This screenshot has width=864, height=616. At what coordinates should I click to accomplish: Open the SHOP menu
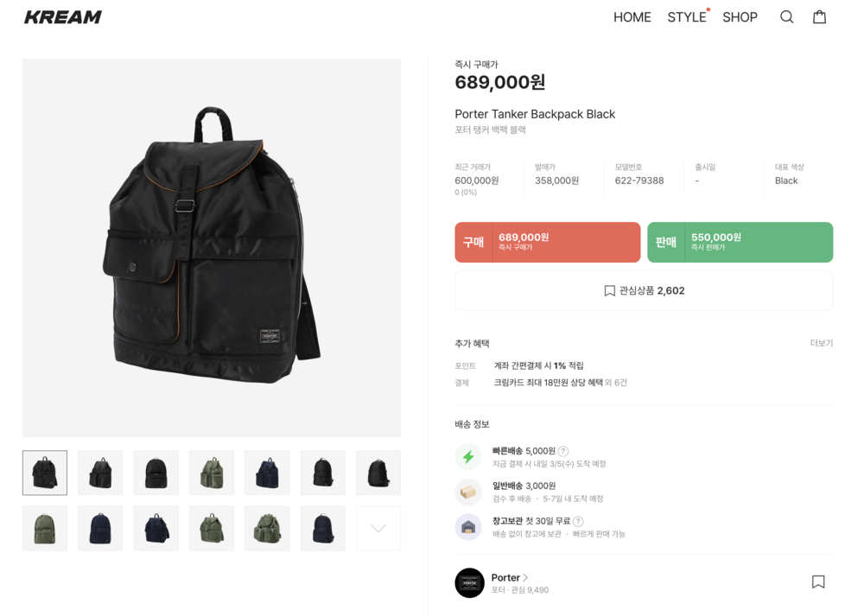[x=740, y=17]
